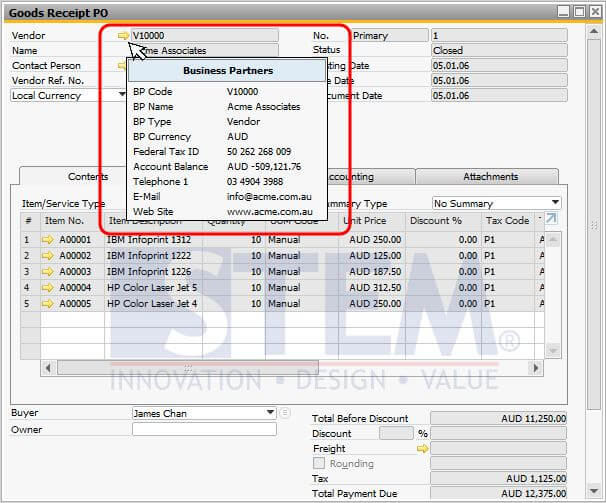
Task: Select the Manual UoM cell for item A00001
Action: [302, 240]
